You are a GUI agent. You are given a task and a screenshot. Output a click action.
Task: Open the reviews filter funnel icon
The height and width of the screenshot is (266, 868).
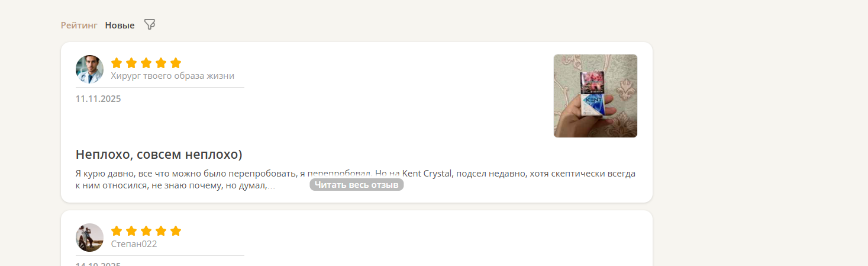[150, 25]
